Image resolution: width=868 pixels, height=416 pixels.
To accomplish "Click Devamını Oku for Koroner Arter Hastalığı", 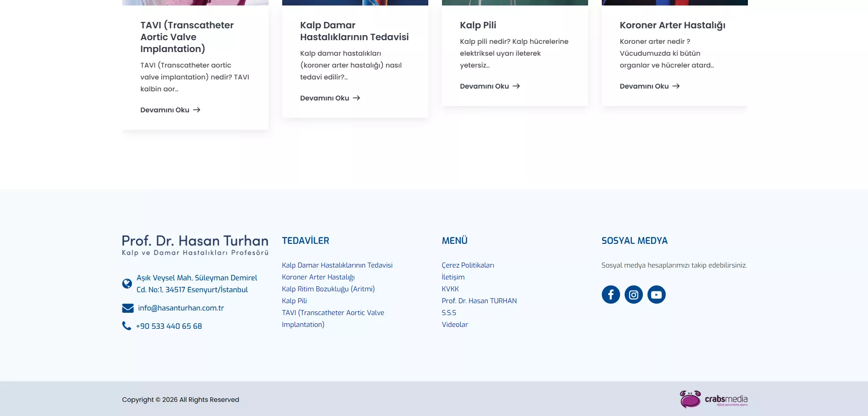I will tap(649, 86).
